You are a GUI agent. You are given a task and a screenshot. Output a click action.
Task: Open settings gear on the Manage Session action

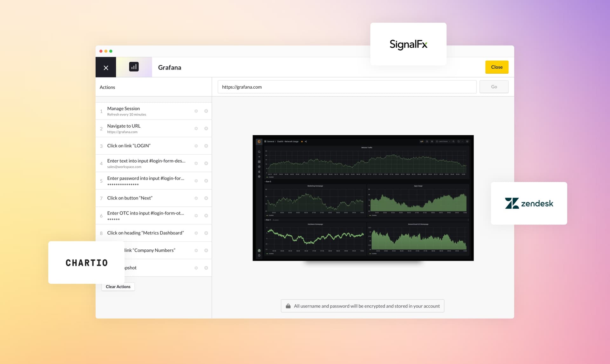click(196, 111)
